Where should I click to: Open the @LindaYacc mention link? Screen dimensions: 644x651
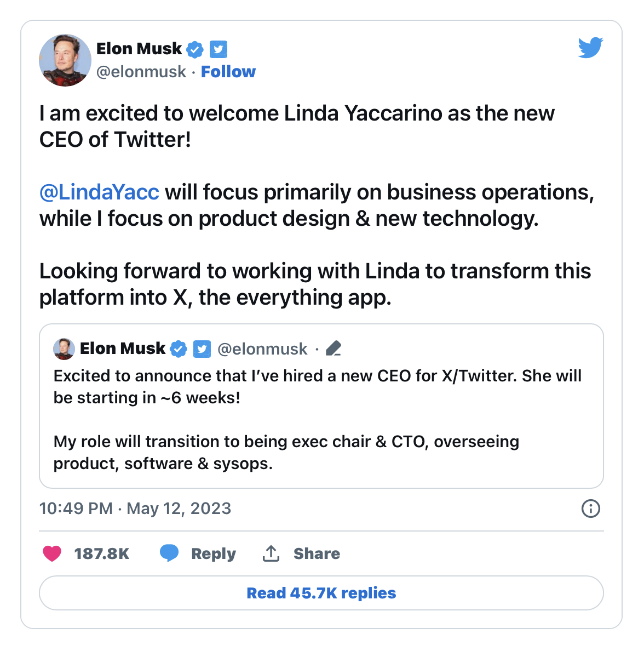tap(99, 192)
